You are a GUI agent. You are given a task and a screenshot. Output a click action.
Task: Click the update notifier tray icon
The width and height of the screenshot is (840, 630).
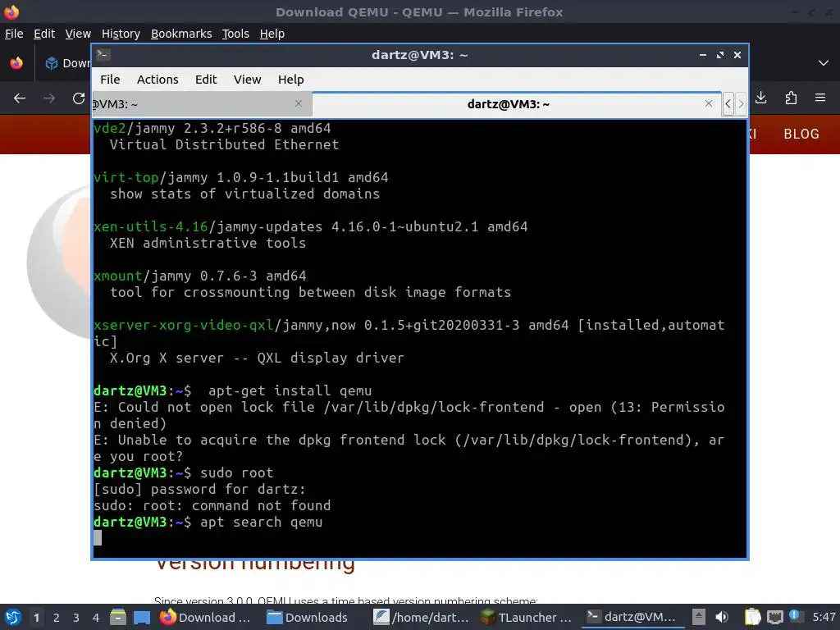[794, 616]
